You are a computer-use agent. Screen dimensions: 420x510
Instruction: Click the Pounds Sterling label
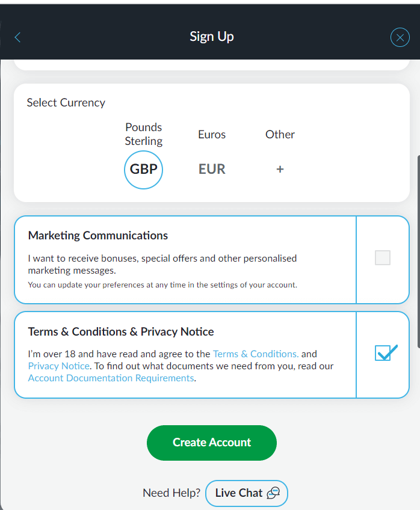143,134
